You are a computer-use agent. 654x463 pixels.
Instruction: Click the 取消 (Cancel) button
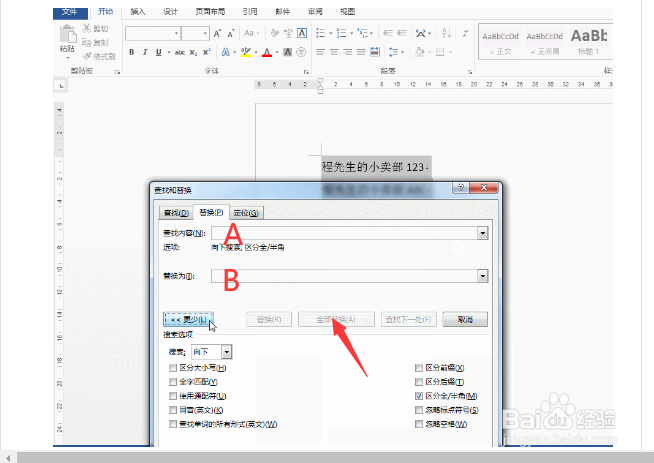point(465,320)
